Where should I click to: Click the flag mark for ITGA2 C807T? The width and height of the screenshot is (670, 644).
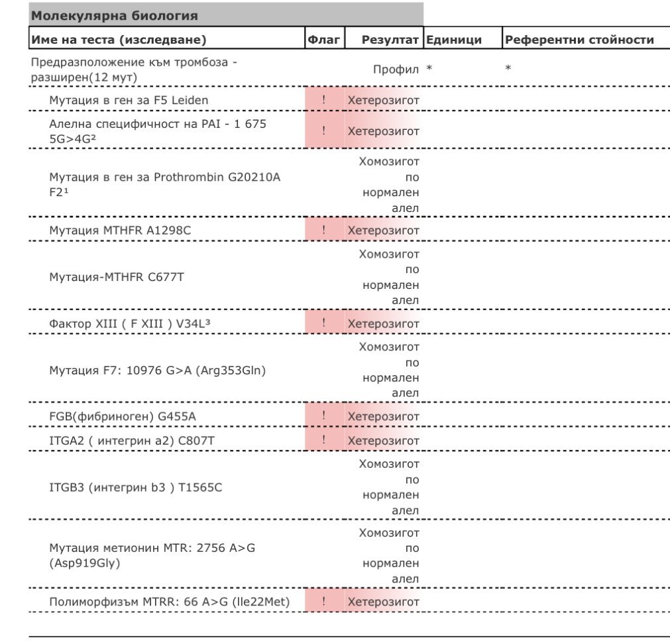click(324, 441)
